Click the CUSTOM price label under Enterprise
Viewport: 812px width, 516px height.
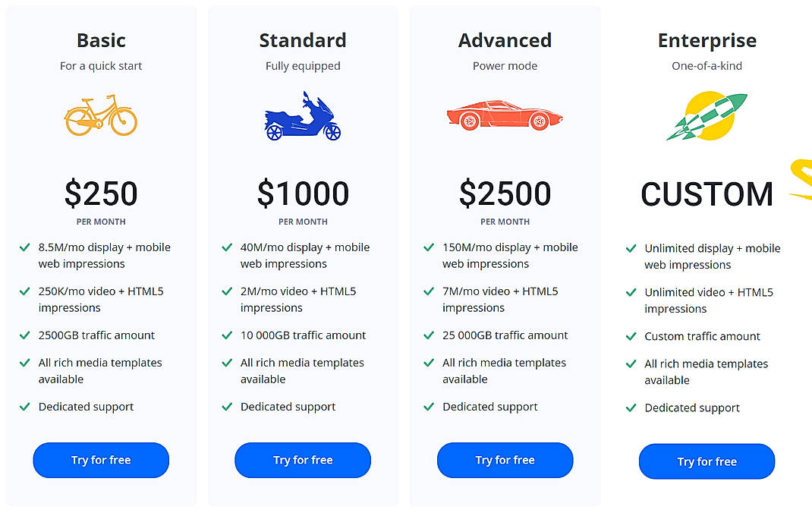(707, 194)
